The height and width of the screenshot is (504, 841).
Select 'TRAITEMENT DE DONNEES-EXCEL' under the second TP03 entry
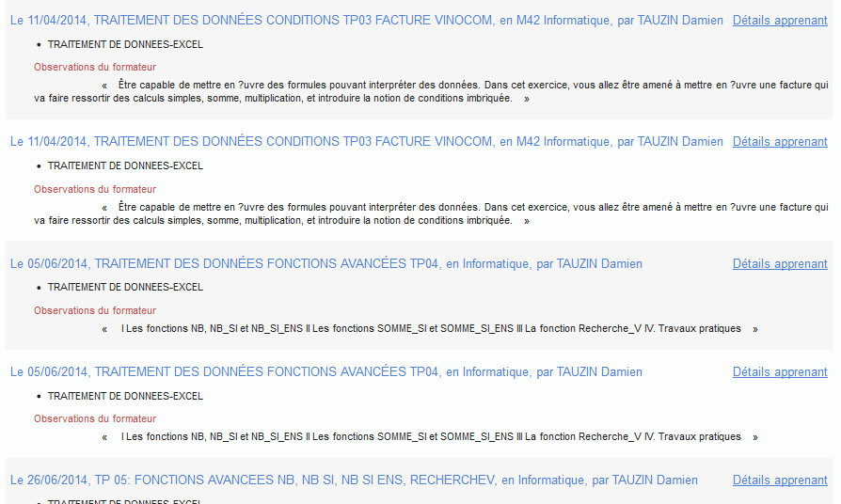tap(125, 165)
